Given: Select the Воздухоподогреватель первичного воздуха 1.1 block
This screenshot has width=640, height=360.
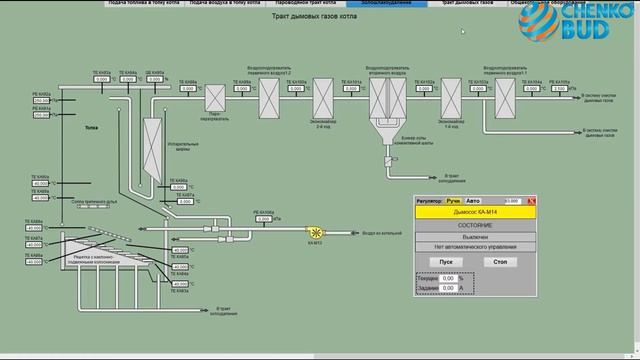Looking at the screenshot, I should tap(505, 98).
